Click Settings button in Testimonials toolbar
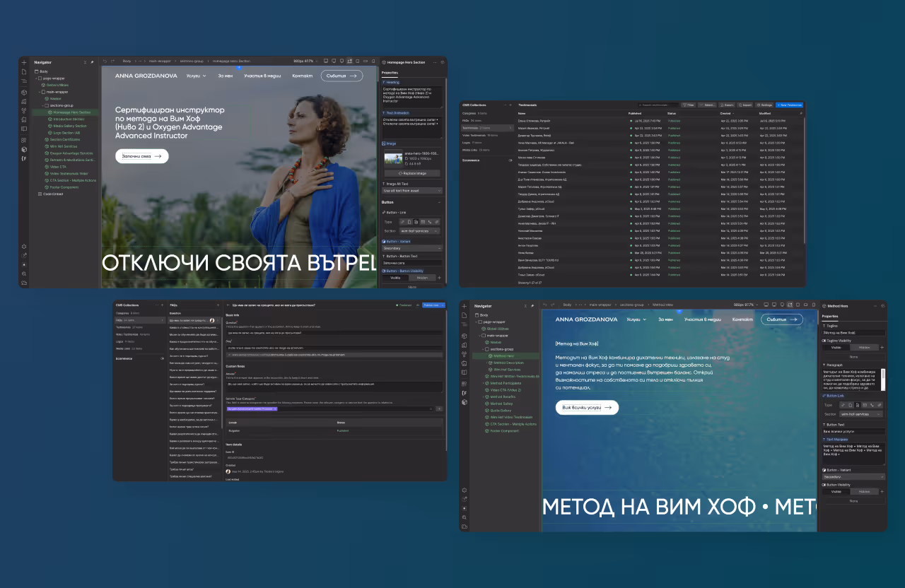905x588 pixels. point(764,105)
